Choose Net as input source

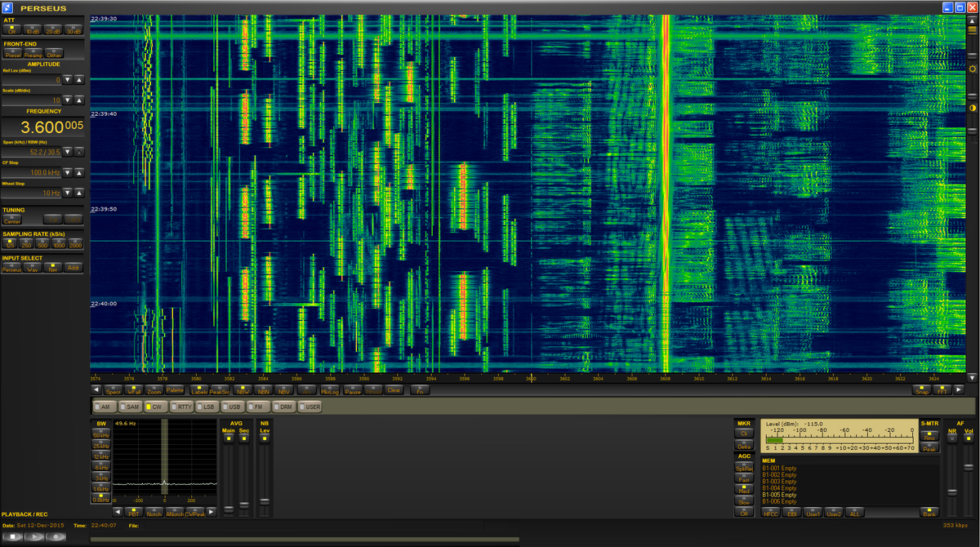(53, 266)
